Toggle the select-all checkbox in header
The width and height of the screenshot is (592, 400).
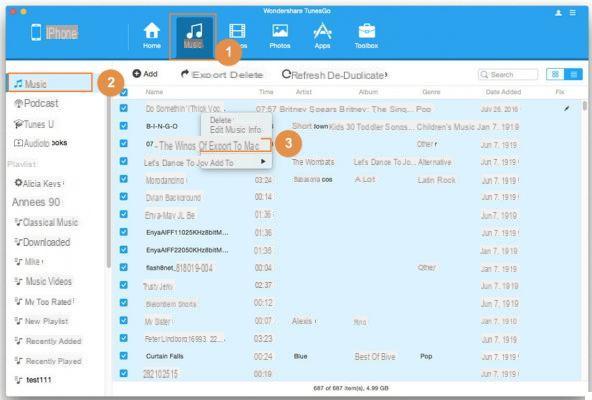tap(124, 92)
